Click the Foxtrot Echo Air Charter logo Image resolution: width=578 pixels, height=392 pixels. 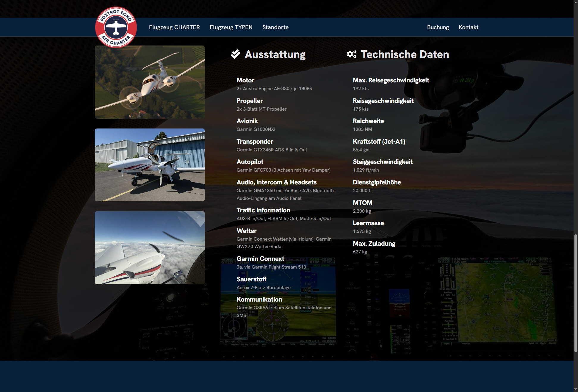point(116,27)
